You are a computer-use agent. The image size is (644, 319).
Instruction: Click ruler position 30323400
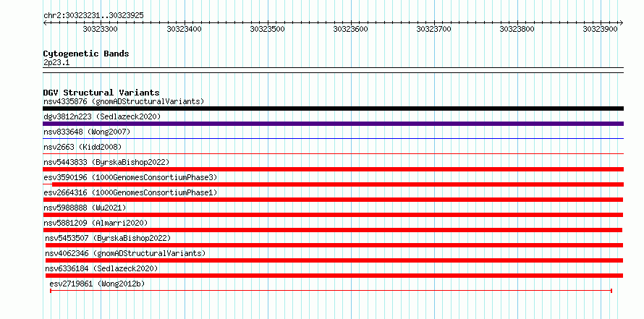pos(184,29)
